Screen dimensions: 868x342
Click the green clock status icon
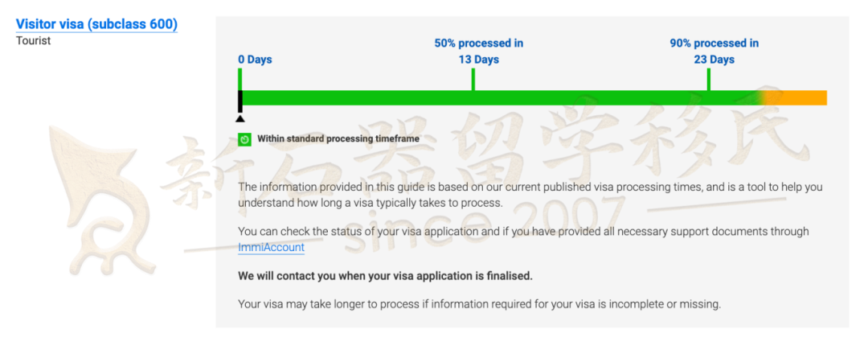pos(244,139)
